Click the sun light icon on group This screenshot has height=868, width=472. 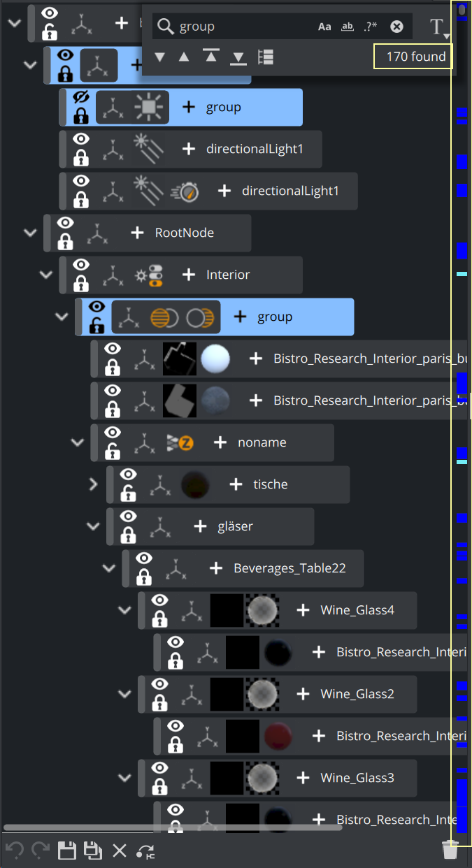(148, 107)
